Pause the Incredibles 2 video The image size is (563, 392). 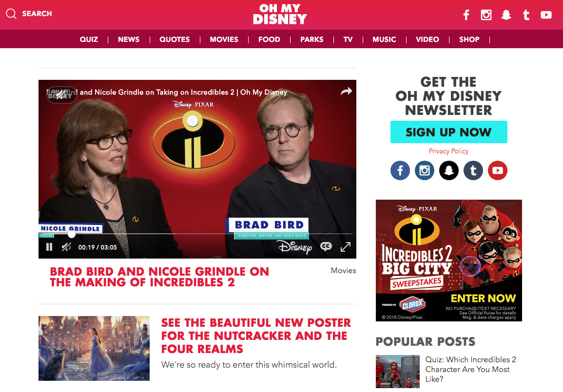(x=49, y=247)
